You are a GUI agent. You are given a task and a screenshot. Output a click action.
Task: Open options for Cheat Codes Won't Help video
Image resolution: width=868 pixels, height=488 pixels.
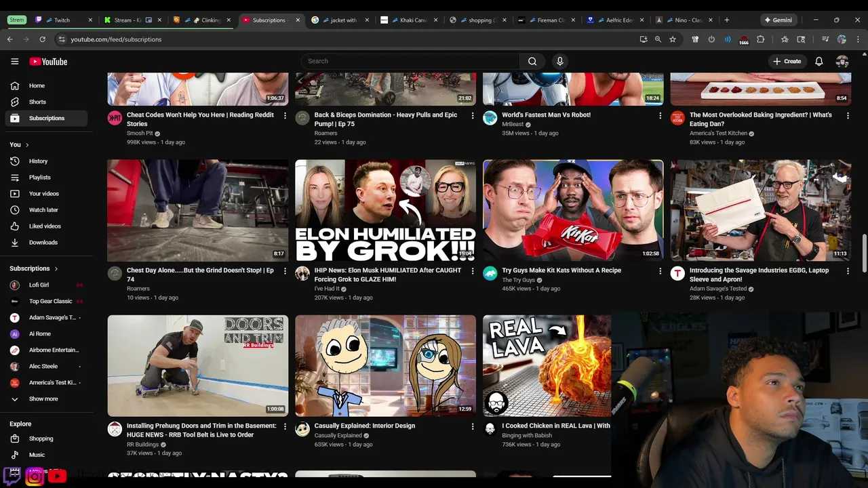pyautogui.click(x=285, y=116)
